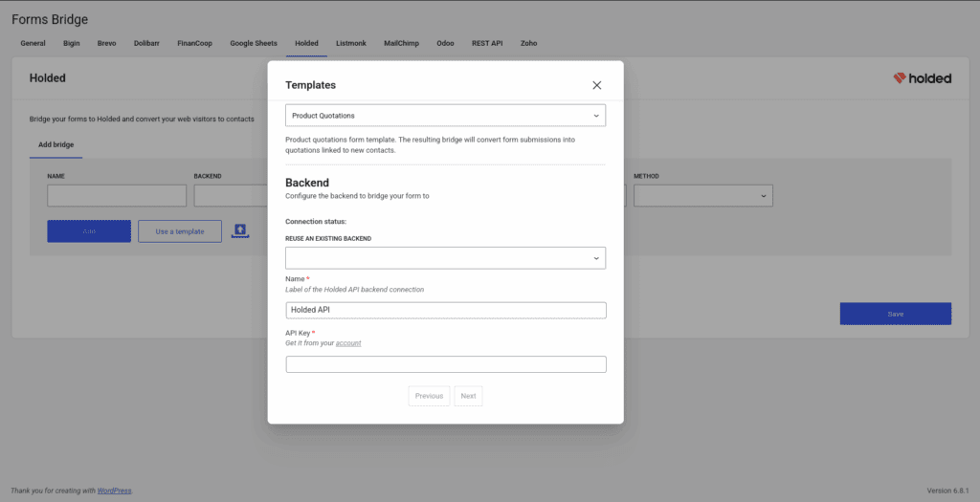Click the Next button in the dialog
The image size is (980, 502).
coord(468,396)
